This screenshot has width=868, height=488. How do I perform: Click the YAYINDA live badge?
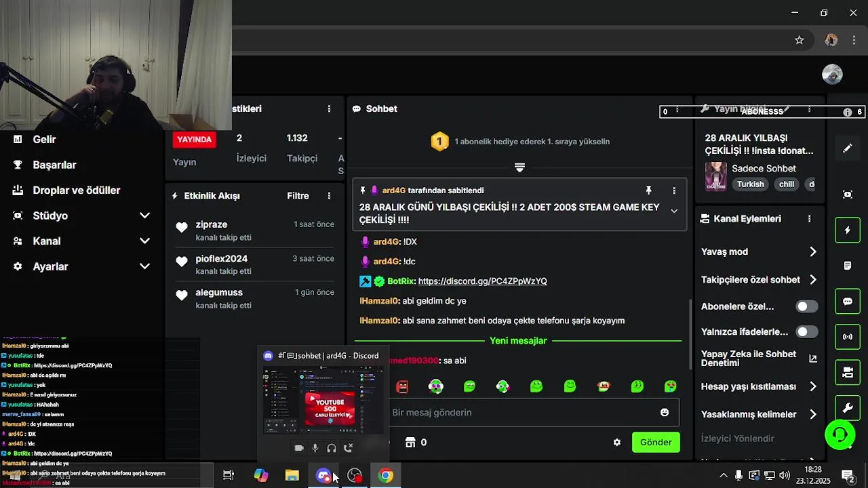point(195,140)
